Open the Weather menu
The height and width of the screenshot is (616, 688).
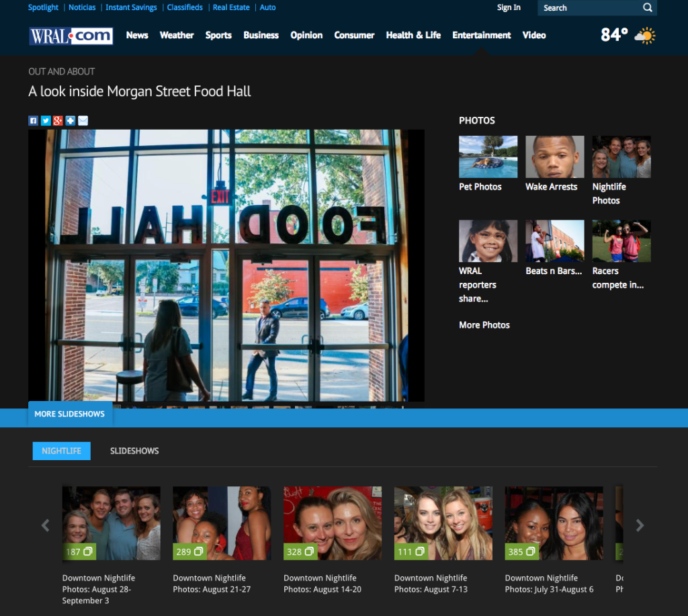177,35
